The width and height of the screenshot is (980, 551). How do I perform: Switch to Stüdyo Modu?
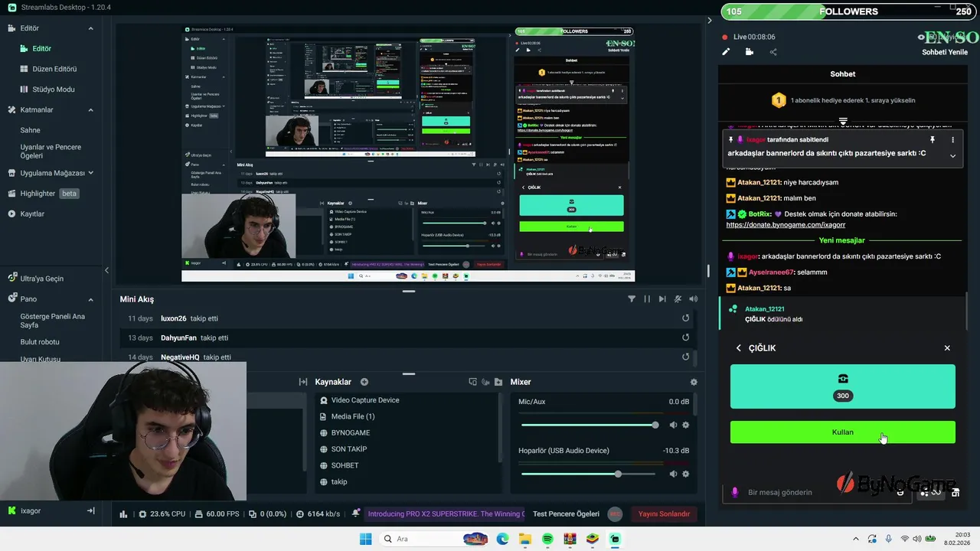click(x=47, y=90)
